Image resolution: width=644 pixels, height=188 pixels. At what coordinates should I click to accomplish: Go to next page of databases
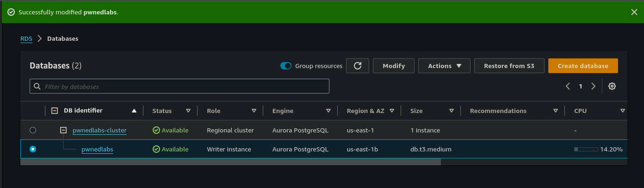[593, 86]
